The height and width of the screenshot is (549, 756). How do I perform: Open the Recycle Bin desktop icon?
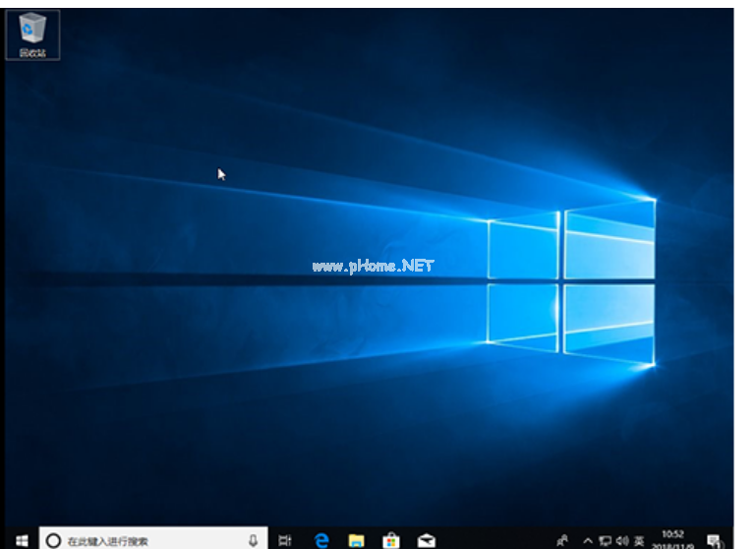tap(32, 29)
